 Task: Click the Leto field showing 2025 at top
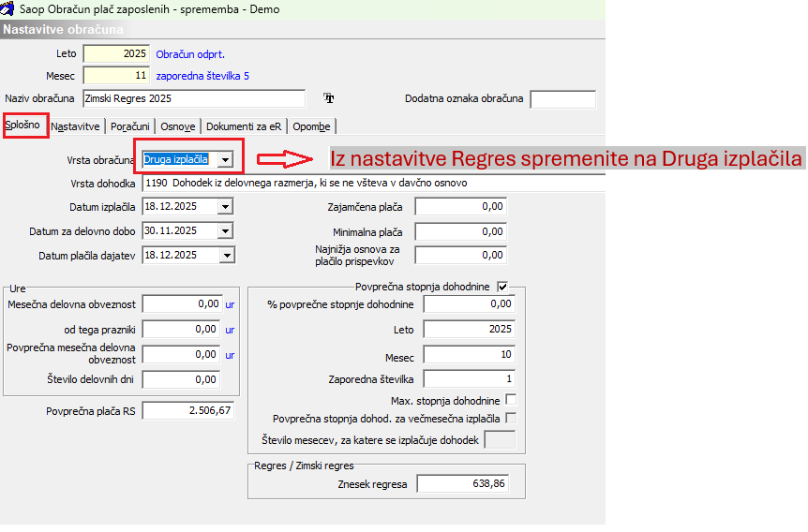tap(116, 53)
